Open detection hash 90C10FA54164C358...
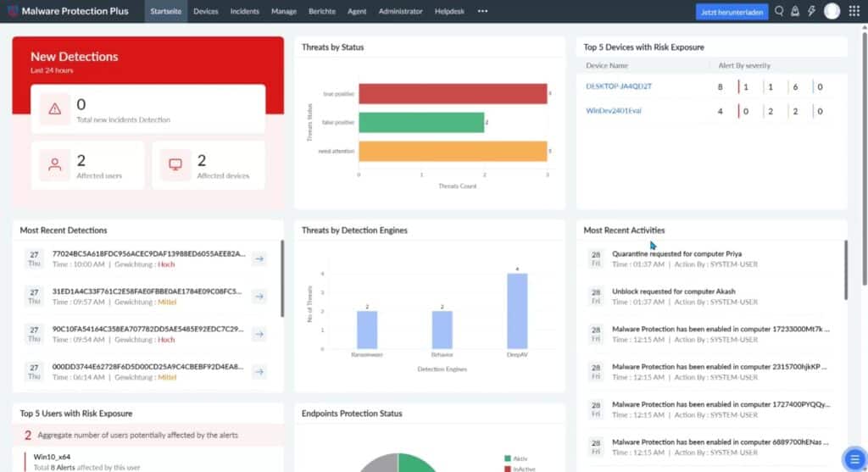This screenshot has height=472, width=868. [x=147, y=329]
